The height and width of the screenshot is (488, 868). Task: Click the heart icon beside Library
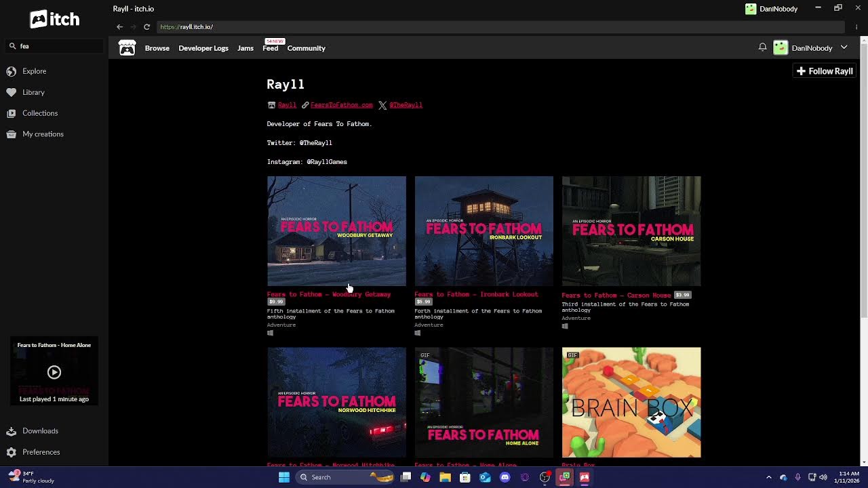11,92
